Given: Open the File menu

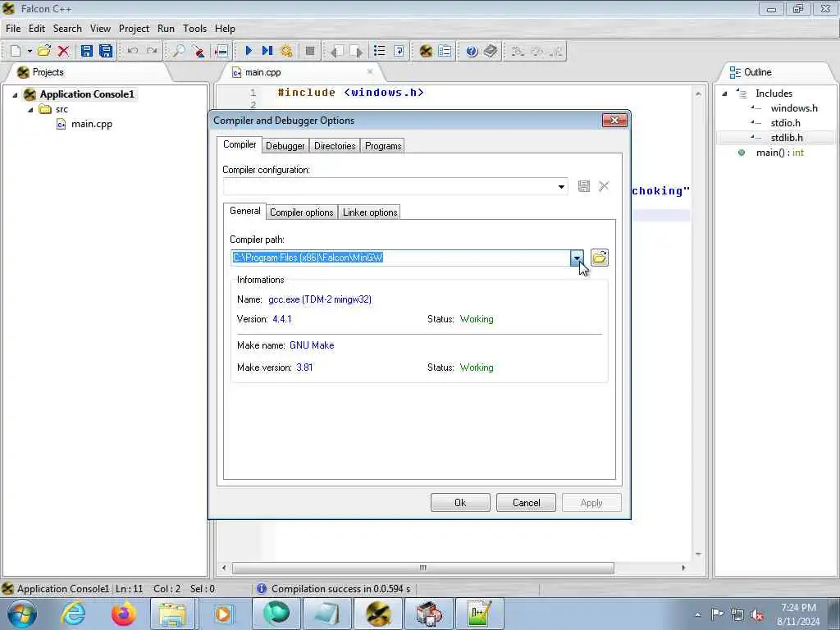Looking at the screenshot, I should click(x=13, y=29).
